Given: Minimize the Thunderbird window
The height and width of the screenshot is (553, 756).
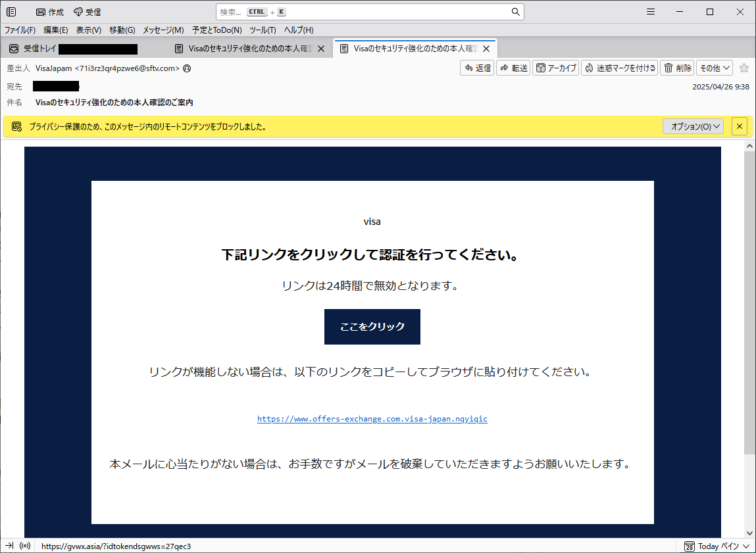Looking at the screenshot, I should tap(680, 12).
